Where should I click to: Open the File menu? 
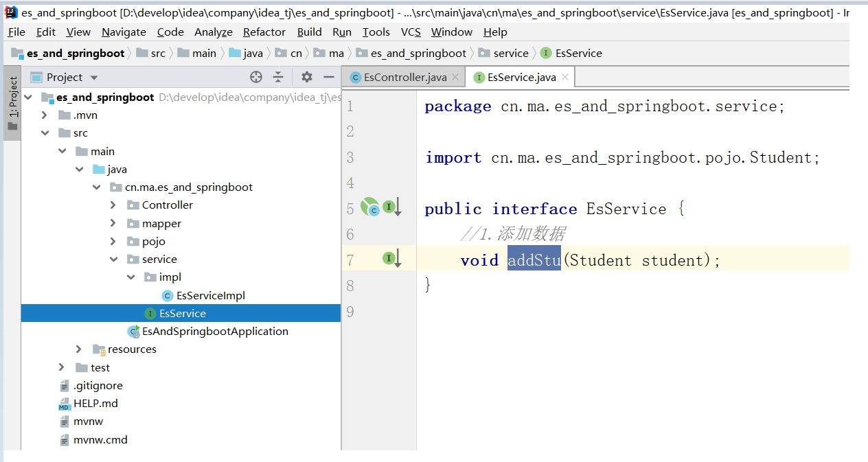[x=16, y=32]
